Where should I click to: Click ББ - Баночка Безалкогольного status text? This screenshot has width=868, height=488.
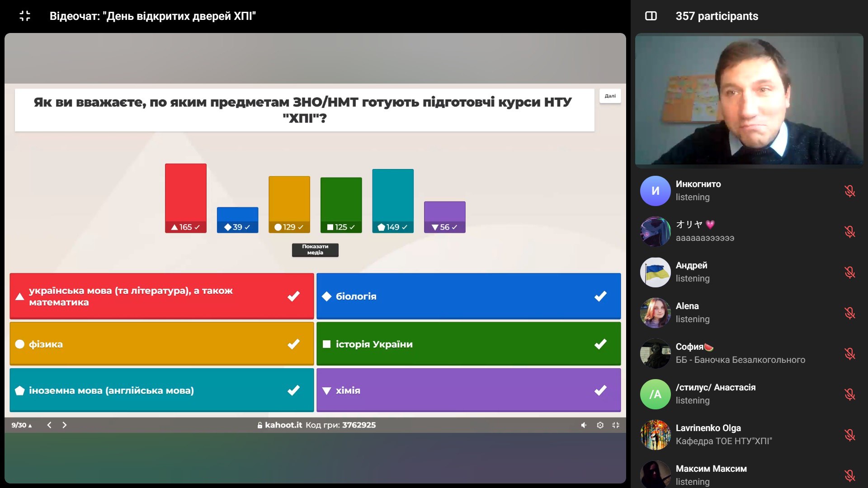(x=741, y=360)
